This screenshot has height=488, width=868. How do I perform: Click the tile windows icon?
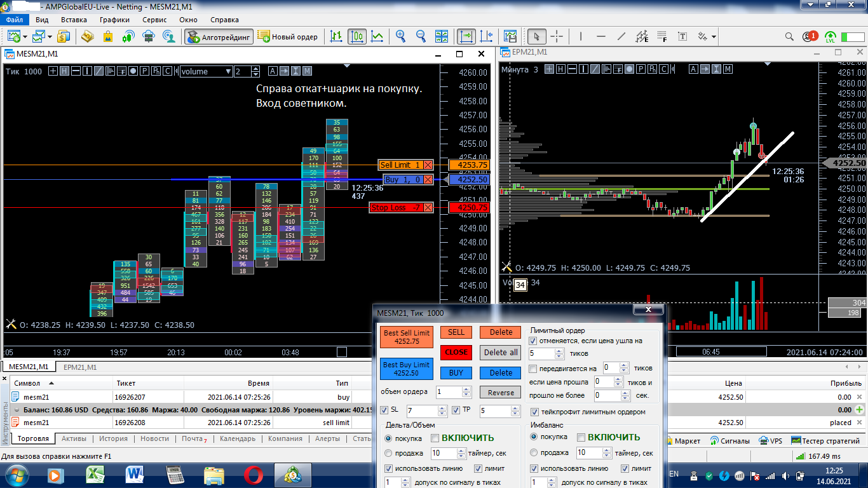443,37
